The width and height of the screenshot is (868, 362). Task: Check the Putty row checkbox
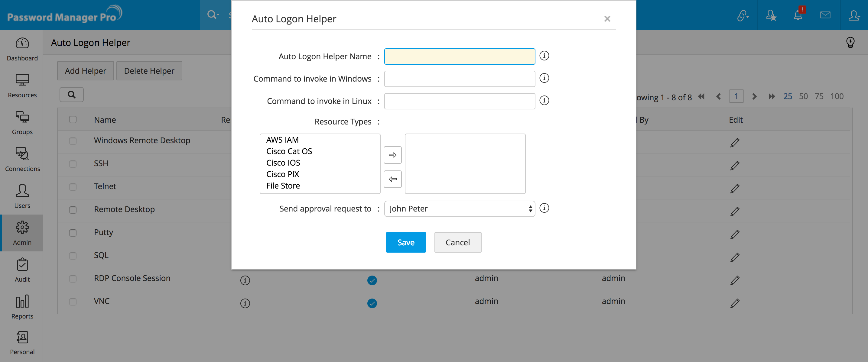[x=73, y=233]
